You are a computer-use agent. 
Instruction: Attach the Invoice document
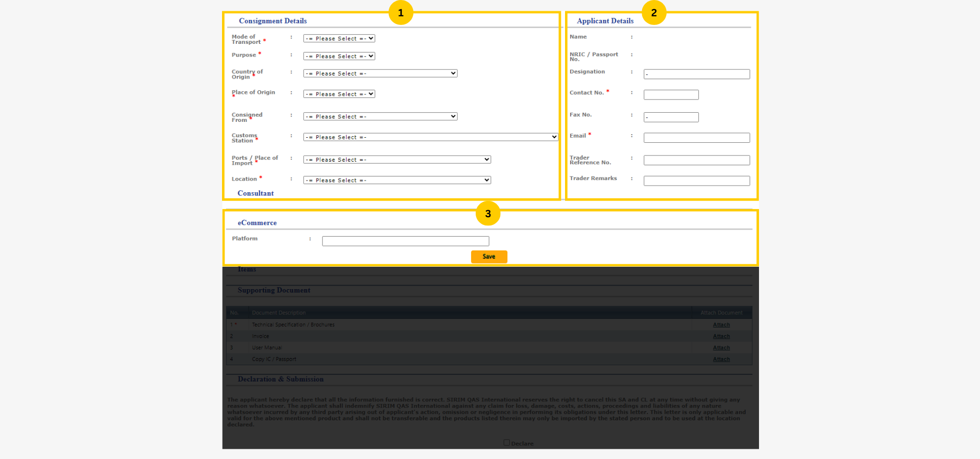[721, 336]
